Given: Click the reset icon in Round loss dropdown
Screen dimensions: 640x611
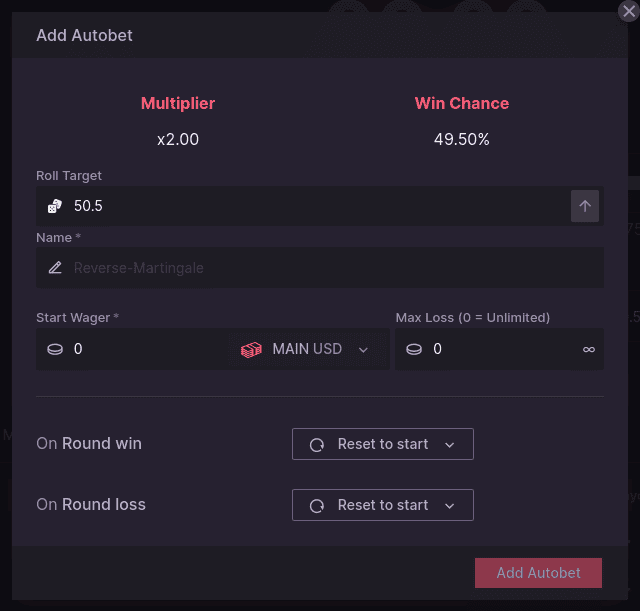Looking at the screenshot, I should click(x=317, y=506).
